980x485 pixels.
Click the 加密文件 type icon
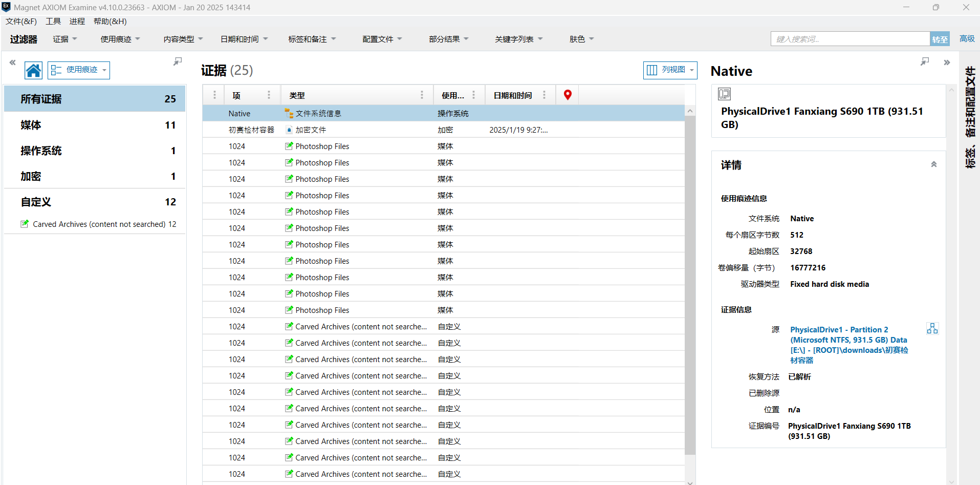pyautogui.click(x=289, y=130)
